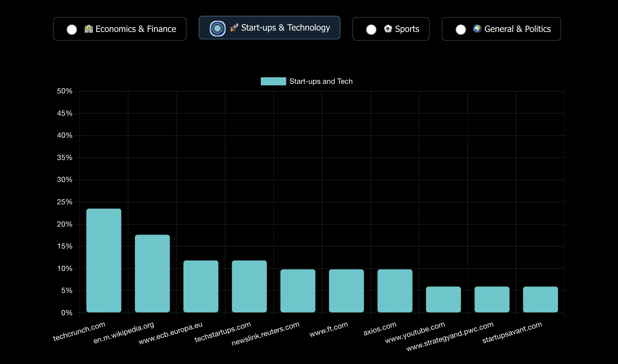Click the en.m.wikipedia.org bar
The width and height of the screenshot is (618, 364).
152,273
